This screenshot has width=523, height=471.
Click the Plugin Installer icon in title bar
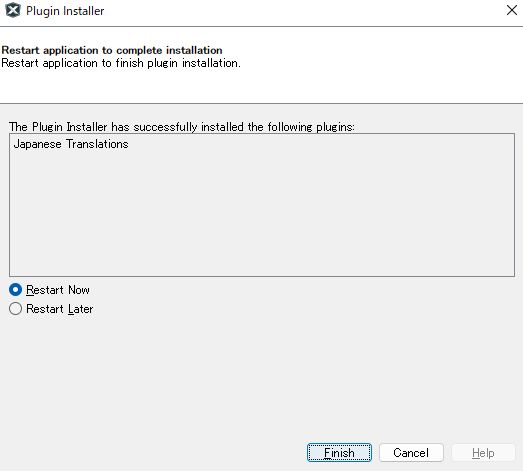click(13, 10)
